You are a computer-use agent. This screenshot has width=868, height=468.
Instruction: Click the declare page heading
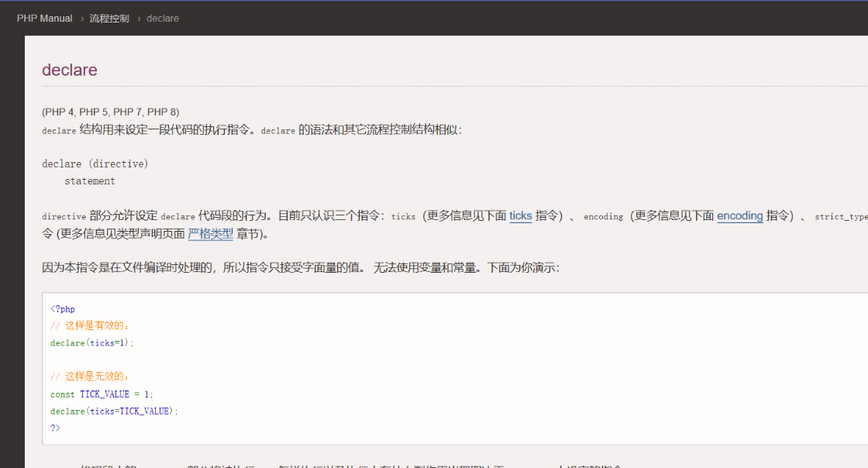click(69, 70)
